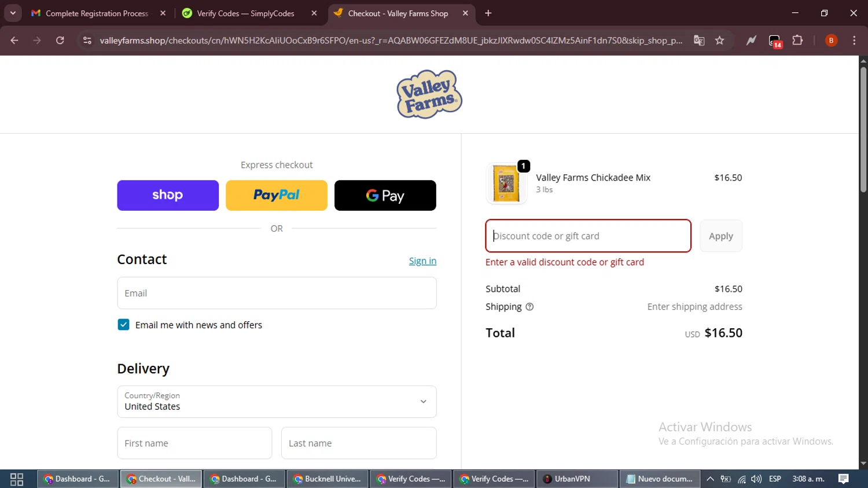This screenshot has width=868, height=488.
Task: Uncheck Email me with news and offers
Action: click(x=123, y=325)
